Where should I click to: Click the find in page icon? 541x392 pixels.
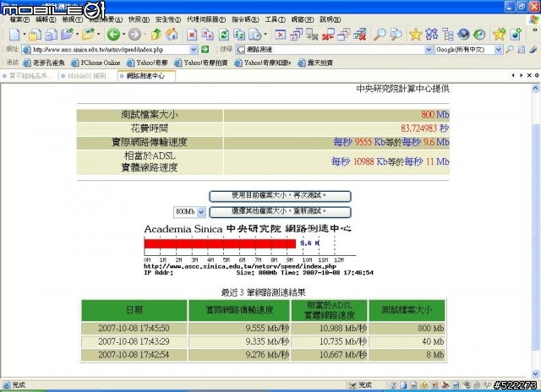(x=396, y=35)
